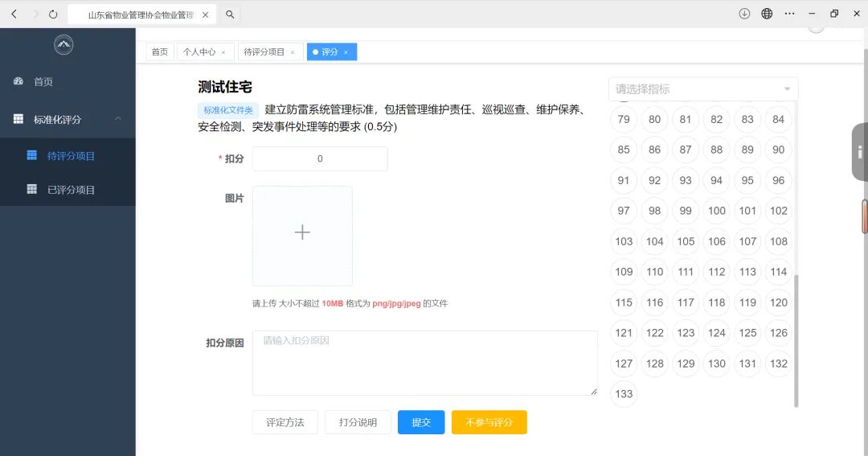Close the 待评分项目 page tab
Screen dimensions: 868x456
293,52
